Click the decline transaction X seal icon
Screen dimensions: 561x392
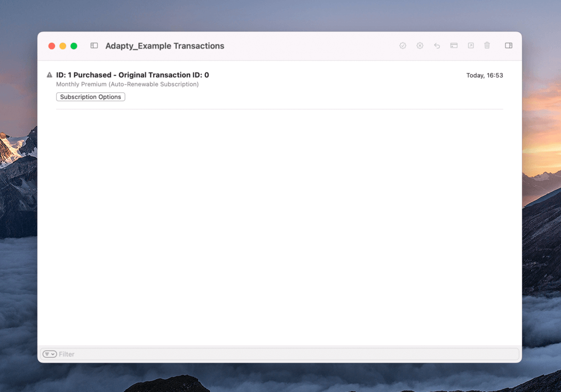(420, 46)
